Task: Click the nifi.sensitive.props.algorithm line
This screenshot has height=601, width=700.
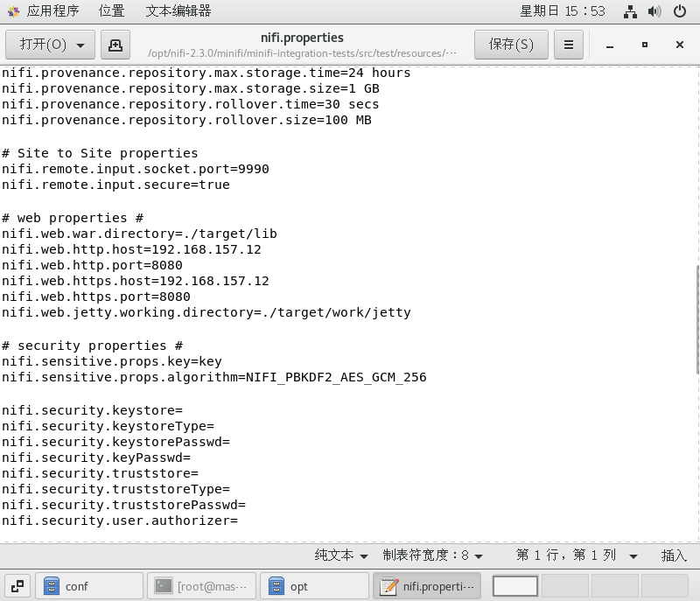Action: 213,377
